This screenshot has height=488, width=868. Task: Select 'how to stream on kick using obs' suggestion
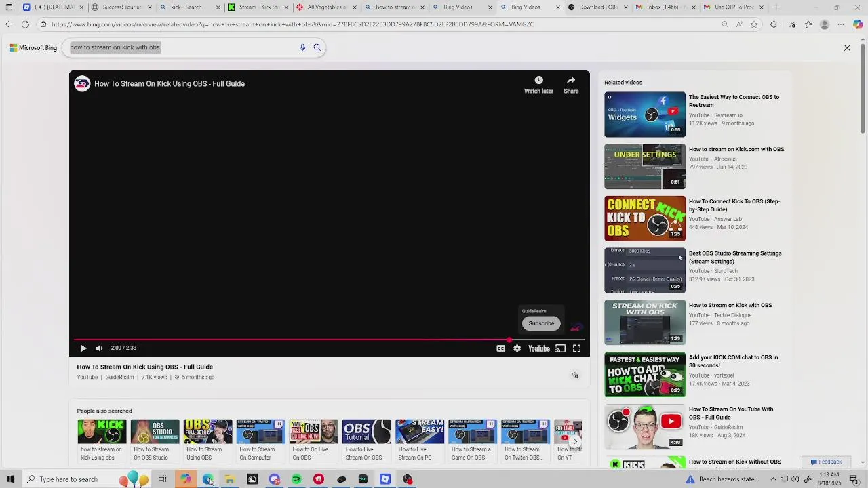(102, 441)
